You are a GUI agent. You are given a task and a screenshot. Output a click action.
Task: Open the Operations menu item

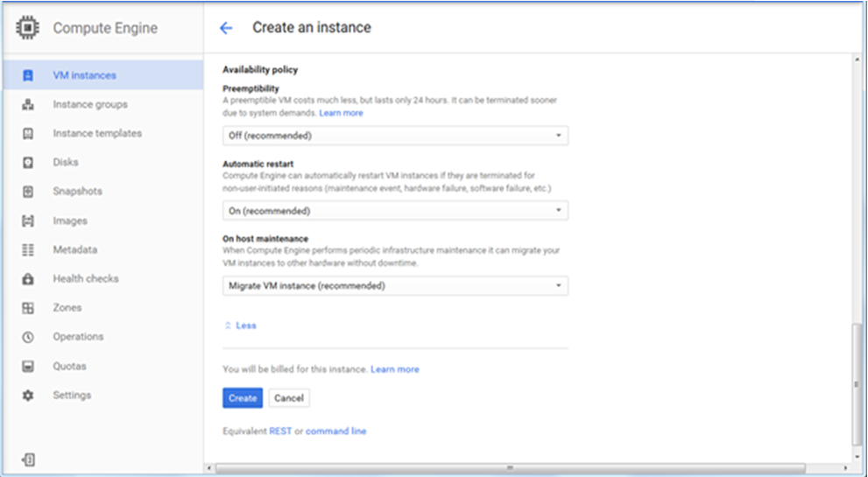(103, 336)
